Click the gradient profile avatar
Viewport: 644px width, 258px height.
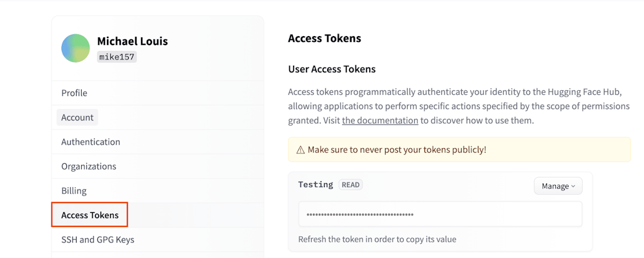pos(75,48)
